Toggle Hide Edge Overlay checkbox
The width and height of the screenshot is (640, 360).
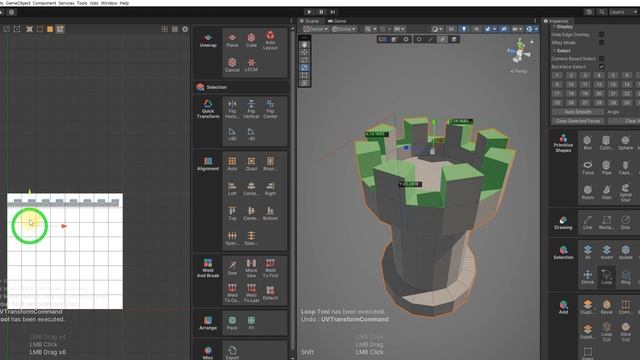pos(602,35)
